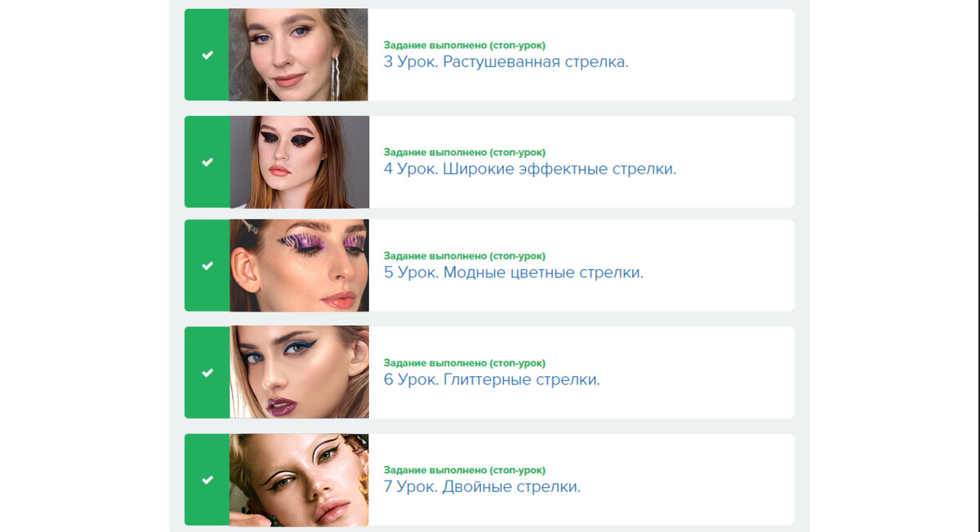Select the lesson 6 blue eyeliner thumbnail
The height and width of the screenshot is (532, 980).
pos(299,372)
